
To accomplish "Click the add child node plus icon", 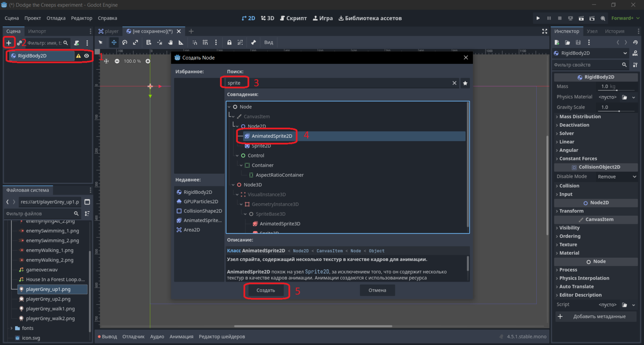I will coord(8,43).
